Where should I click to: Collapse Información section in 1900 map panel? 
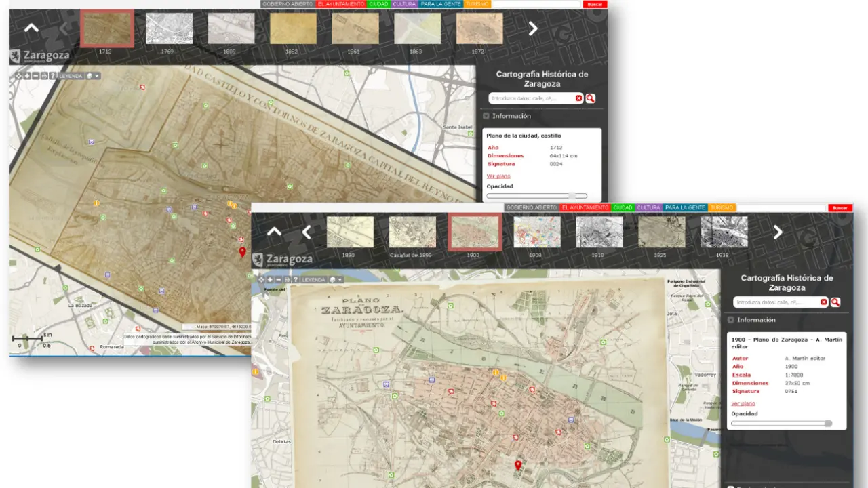pyautogui.click(x=731, y=320)
